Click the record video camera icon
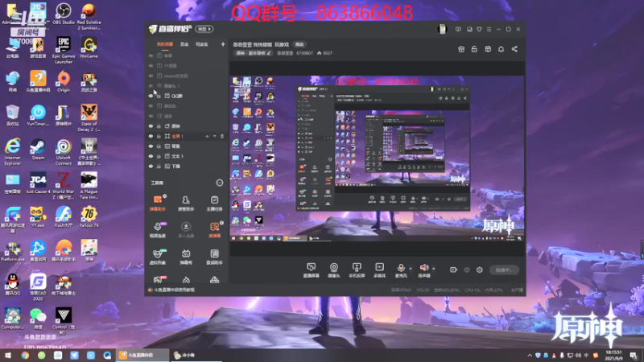644x362 pixels. (x=453, y=270)
